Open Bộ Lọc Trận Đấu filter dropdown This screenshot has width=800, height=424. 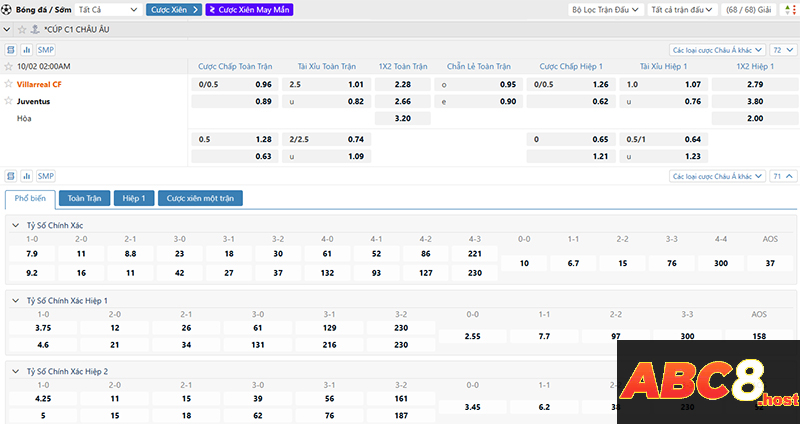pos(603,9)
